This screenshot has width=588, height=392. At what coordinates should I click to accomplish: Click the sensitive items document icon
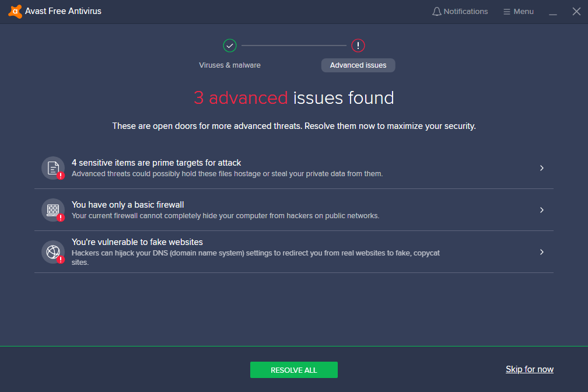(x=53, y=168)
